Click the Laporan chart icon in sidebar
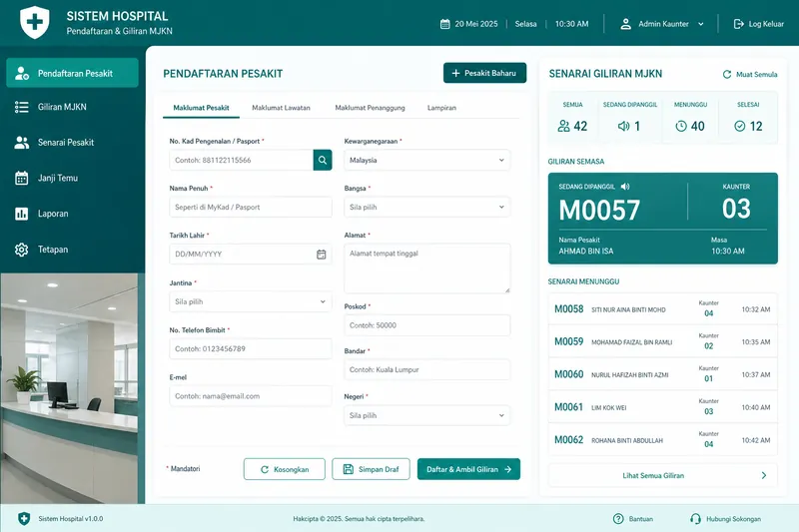The image size is (799, 532). 21,214
